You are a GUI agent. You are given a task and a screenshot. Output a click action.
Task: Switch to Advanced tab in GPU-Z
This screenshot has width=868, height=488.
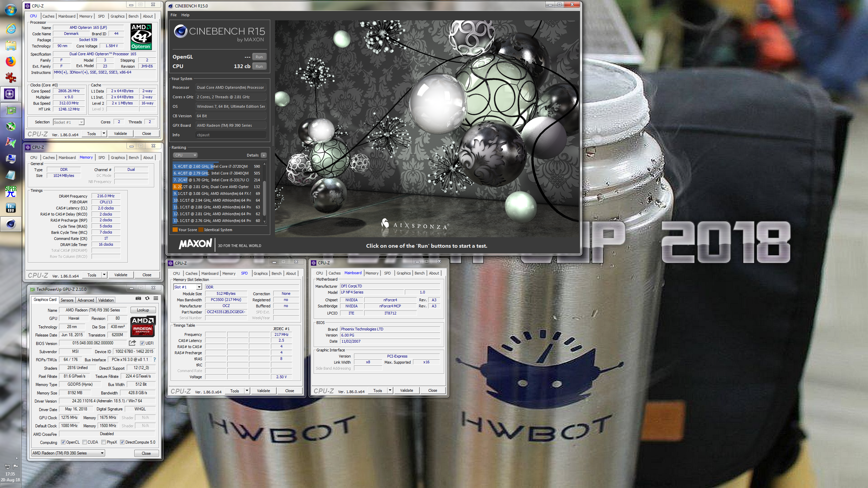click(x=86, y=300)
